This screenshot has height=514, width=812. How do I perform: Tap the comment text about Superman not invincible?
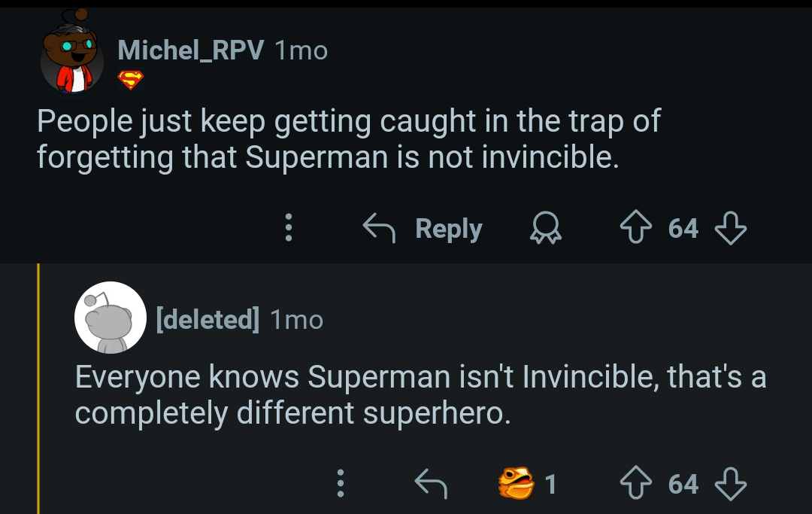[x=349, y=138]
